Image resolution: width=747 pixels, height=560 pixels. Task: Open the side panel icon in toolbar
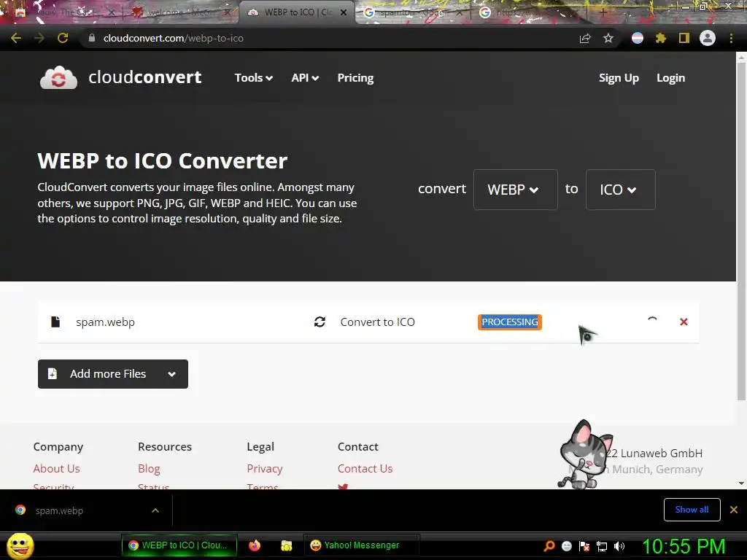click(x=684, y=38)
